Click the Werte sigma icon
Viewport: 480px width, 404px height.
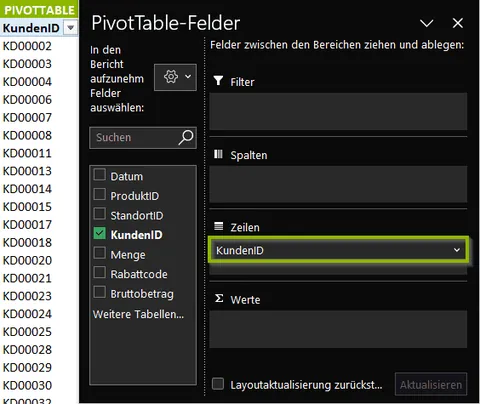(219, 298)
